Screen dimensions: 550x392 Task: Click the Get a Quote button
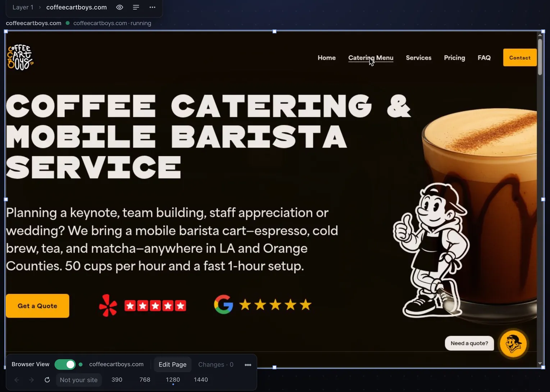pos(37,306)
